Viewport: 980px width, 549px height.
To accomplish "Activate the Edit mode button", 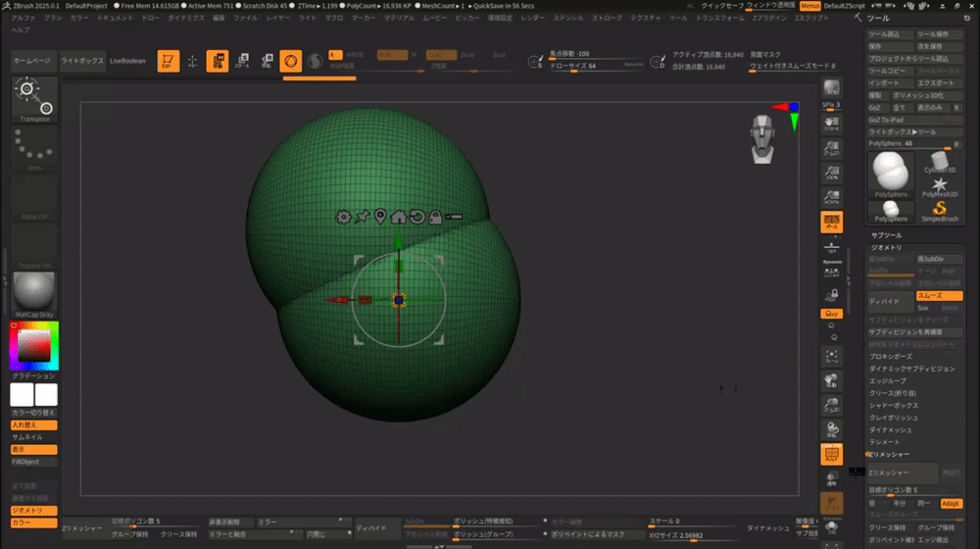I will (x=169, y=61).
